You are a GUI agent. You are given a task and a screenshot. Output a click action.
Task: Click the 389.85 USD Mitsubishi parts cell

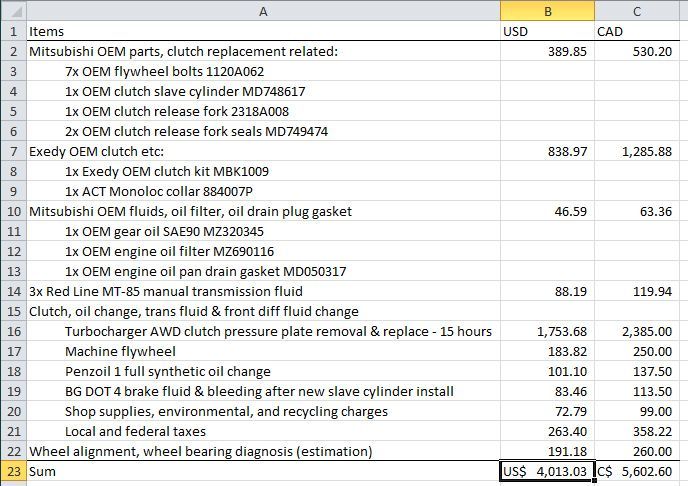pyautogui.click(x=547, y=51)
